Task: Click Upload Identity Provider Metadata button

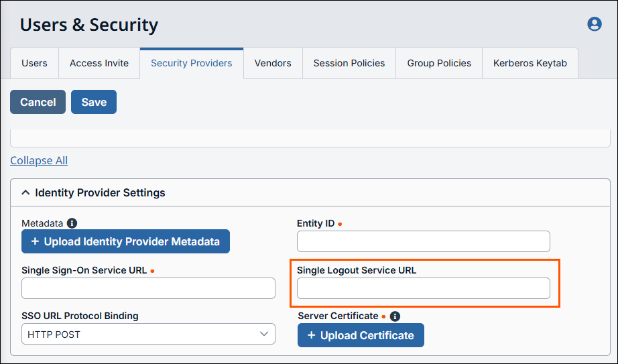Action: (x=125, y=241)
